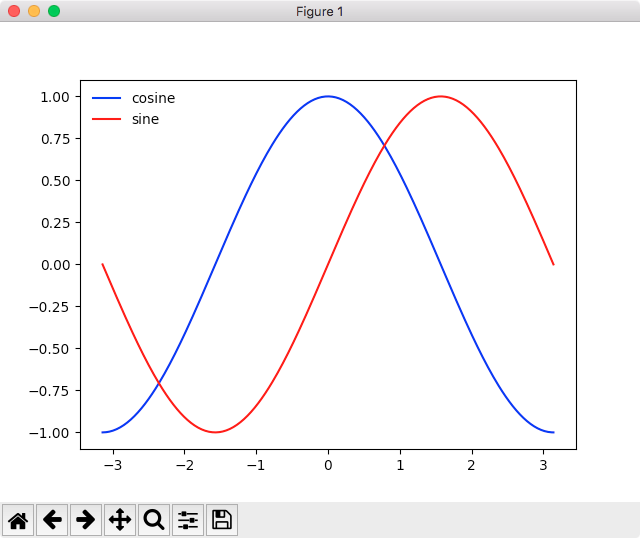Click x-axis tick label −3
The height and width of the screenshot is (538, 640).
[113, 465]
